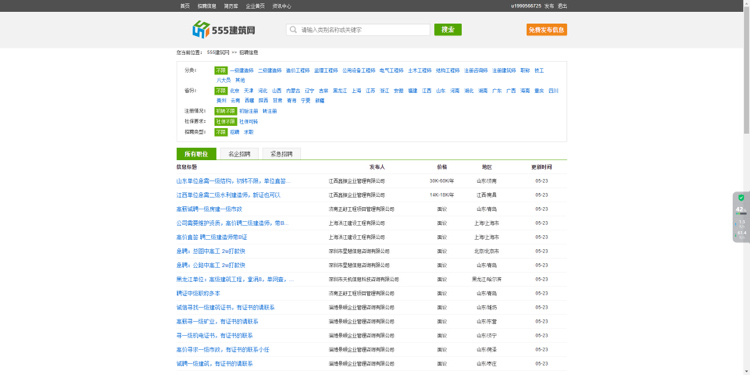Open listing 急聘：公路中高工
The width and height of the screenshot is (750, 375).
[211, 265]
